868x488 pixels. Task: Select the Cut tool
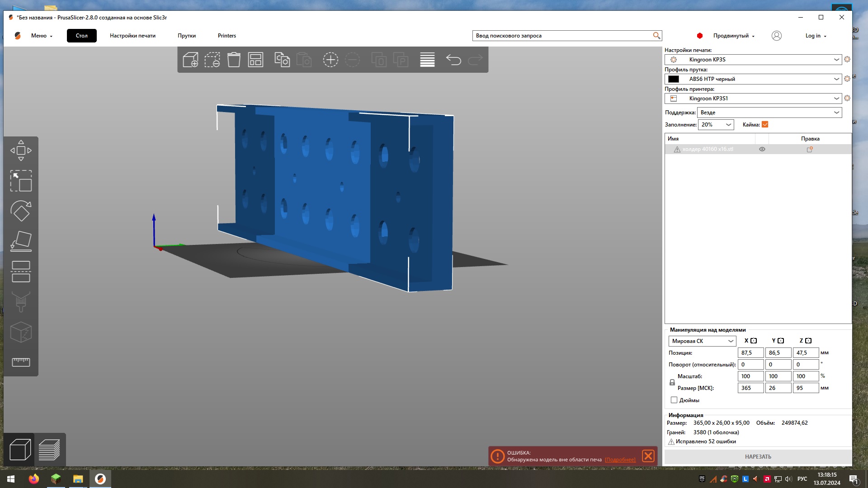click(x=21, y=272)
